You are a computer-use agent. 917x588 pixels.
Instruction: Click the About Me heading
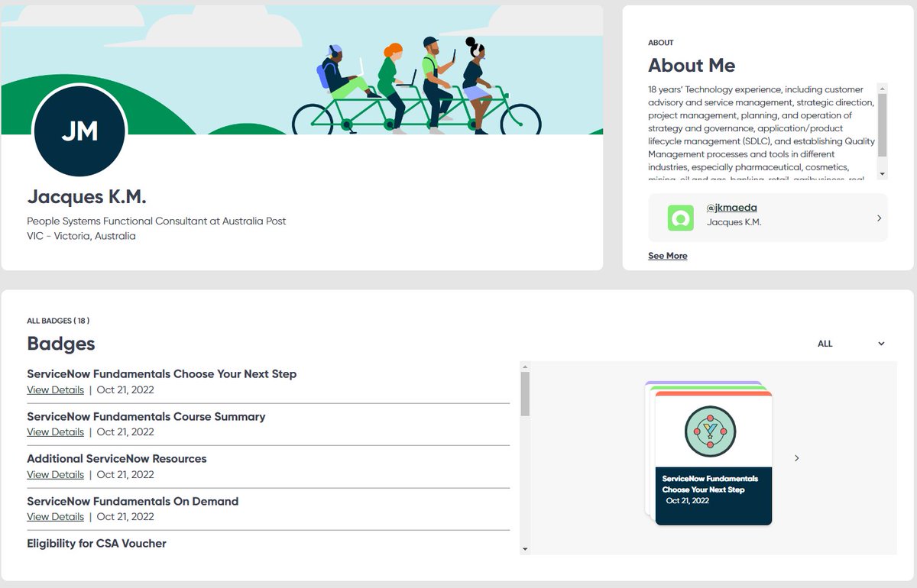[x=692, y=66]
